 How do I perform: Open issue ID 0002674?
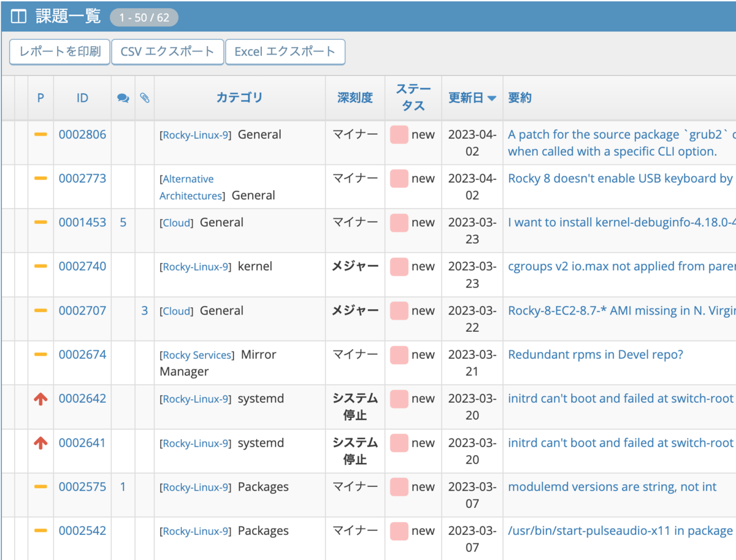point(82,355)
